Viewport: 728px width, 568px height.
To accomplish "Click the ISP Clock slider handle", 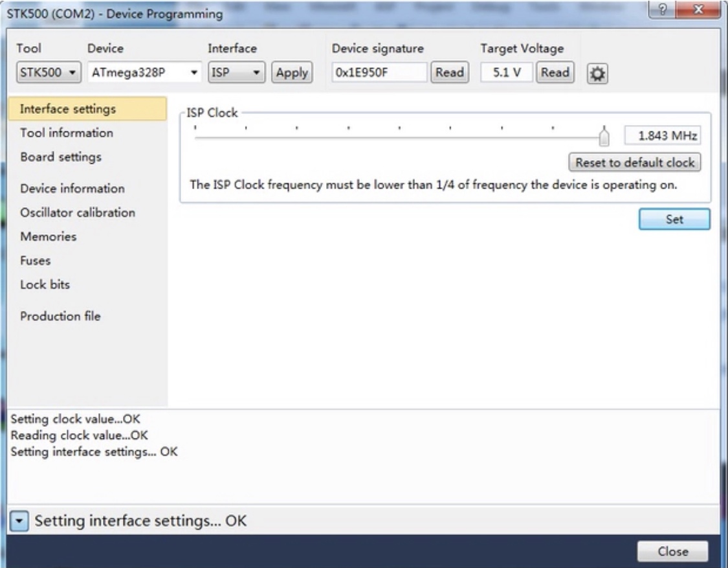I will pyautogui.click(x=604, y=136).
